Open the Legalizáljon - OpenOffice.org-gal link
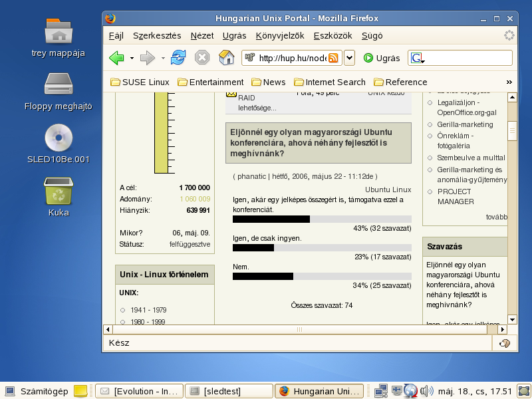This screenshot has height=399, width=532. pos(467,108)
